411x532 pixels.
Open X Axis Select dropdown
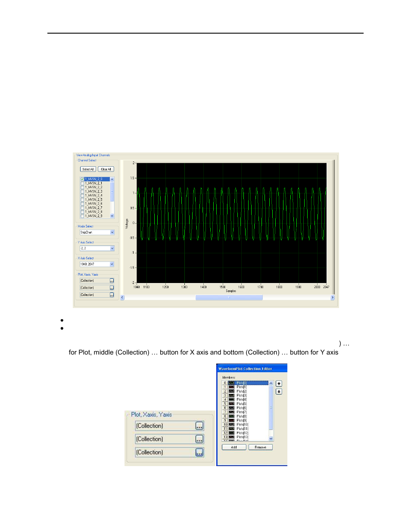(112, 264)
